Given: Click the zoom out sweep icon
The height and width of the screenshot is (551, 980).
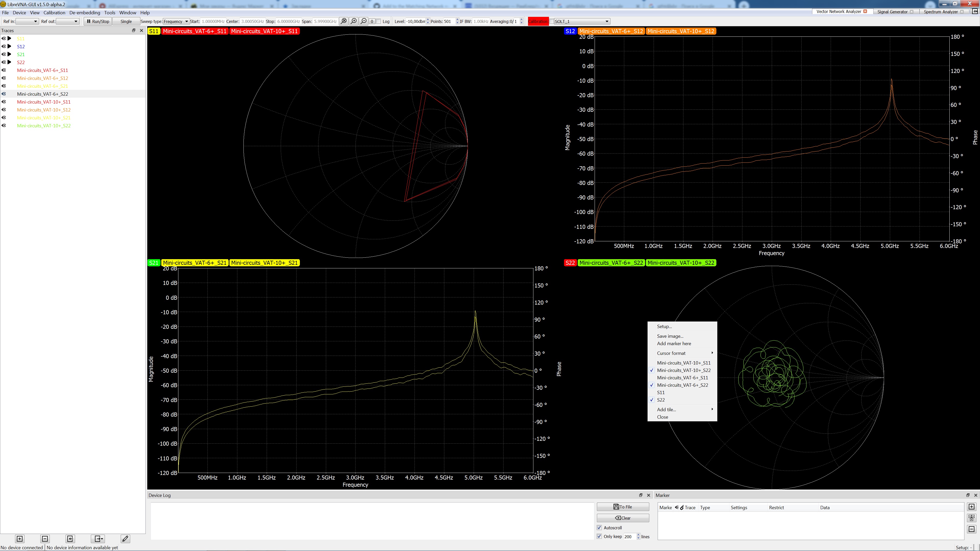Looking at the screenshot, I should click(x=364, y=21).
